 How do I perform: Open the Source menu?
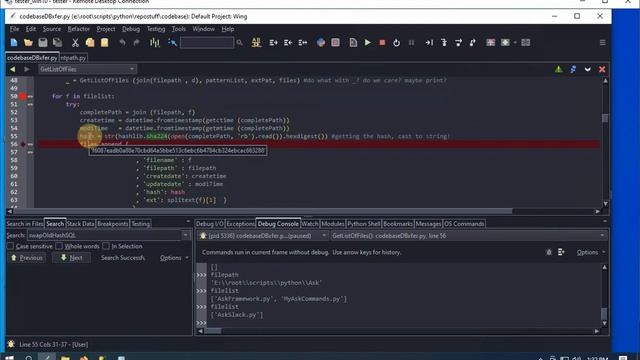click(x=52, y=29)
